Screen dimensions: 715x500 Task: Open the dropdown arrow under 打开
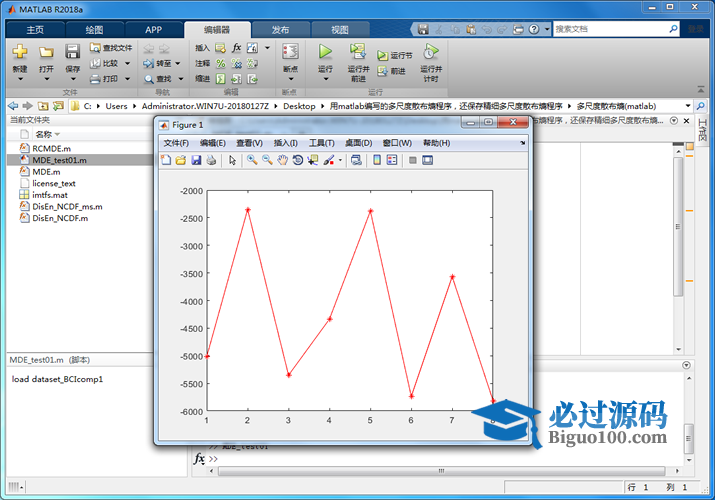click(x=46, y=79)
